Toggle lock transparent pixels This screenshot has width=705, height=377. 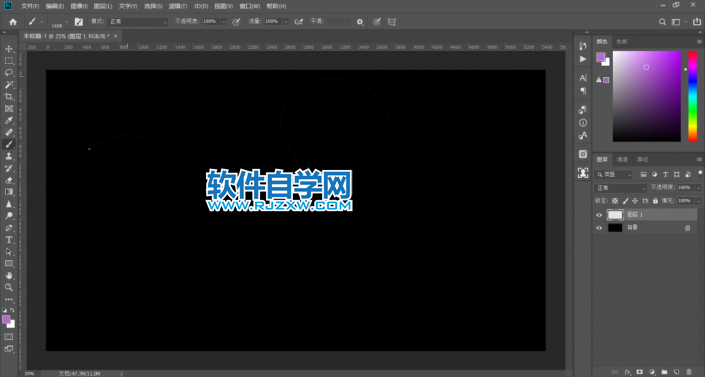point(615,201)
